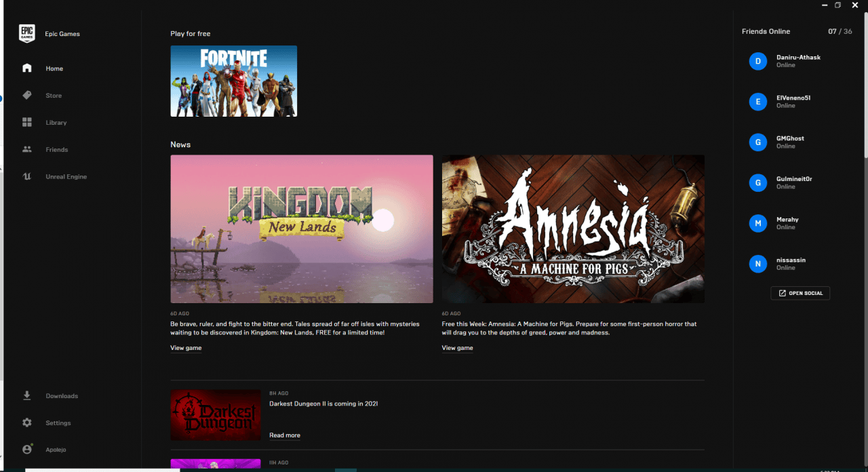Click Daniru-Athask's avatar
Viewport: 868px width, 472px height.
point(757,61)
